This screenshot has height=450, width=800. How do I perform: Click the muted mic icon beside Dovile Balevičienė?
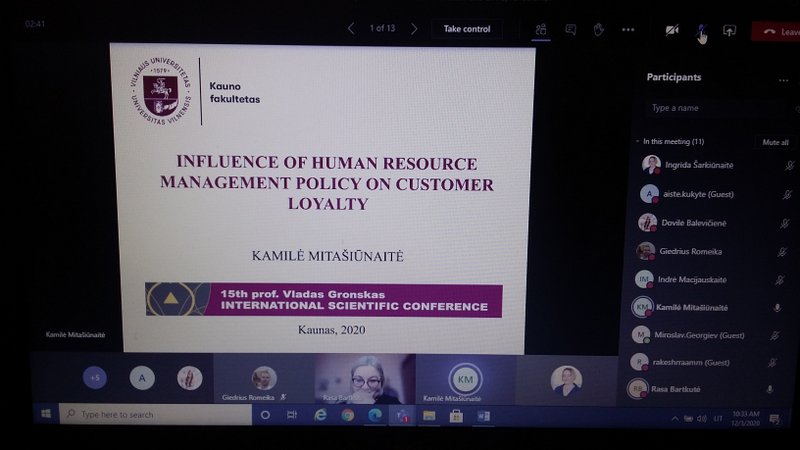click(x=784, y=223)
